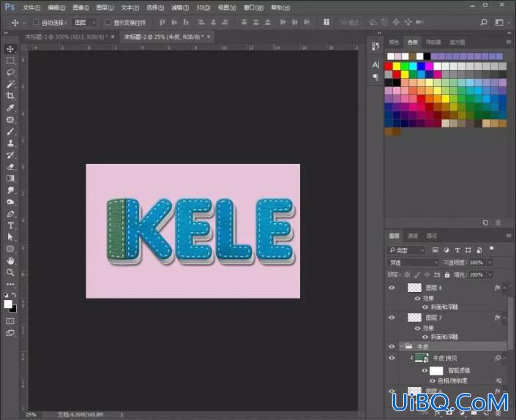Screen dimensions: 516x420
Task: Open the 不透明度 opacity arrow dropdown
Action: tap(490, 263)
